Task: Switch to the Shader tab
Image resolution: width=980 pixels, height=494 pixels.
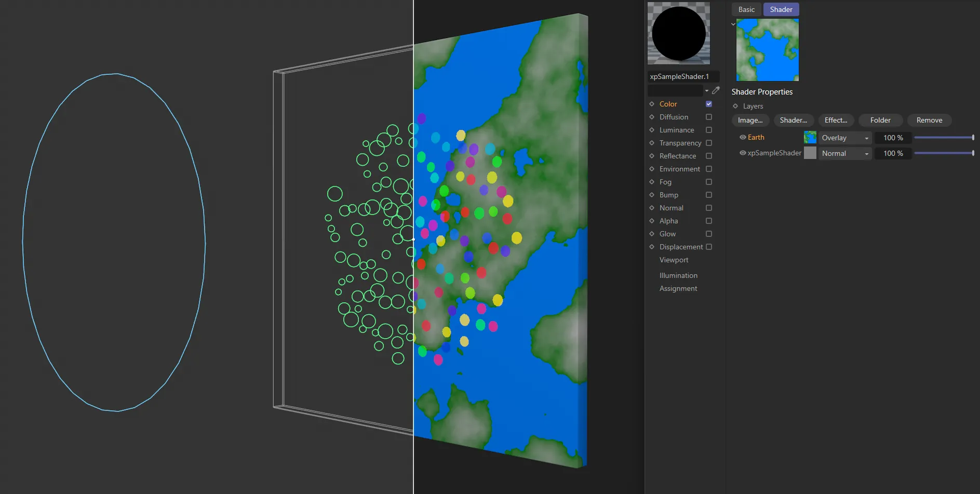Action: 781,9
